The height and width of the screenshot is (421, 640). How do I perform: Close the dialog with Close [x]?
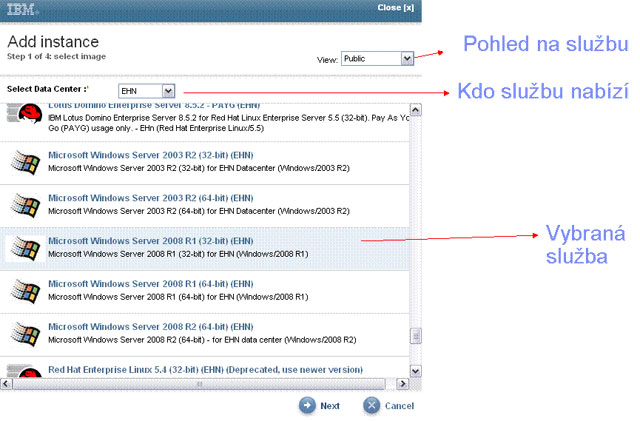click(x=396, y=8)
